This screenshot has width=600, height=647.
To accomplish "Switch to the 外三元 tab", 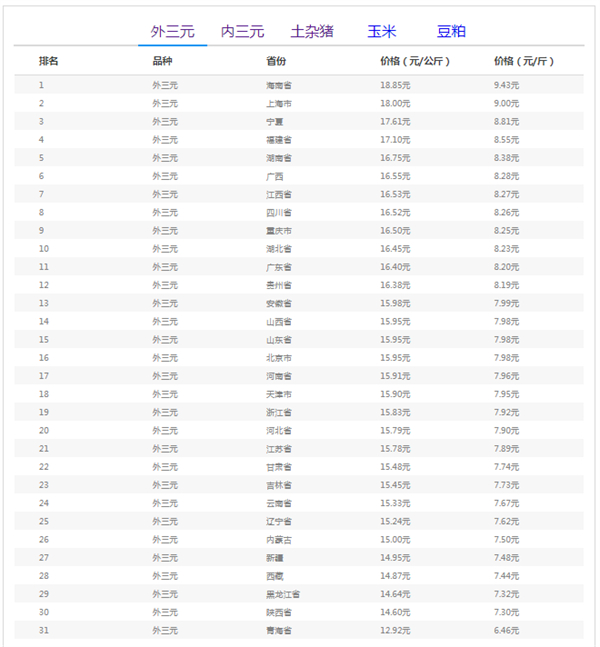I will (172, 32).
